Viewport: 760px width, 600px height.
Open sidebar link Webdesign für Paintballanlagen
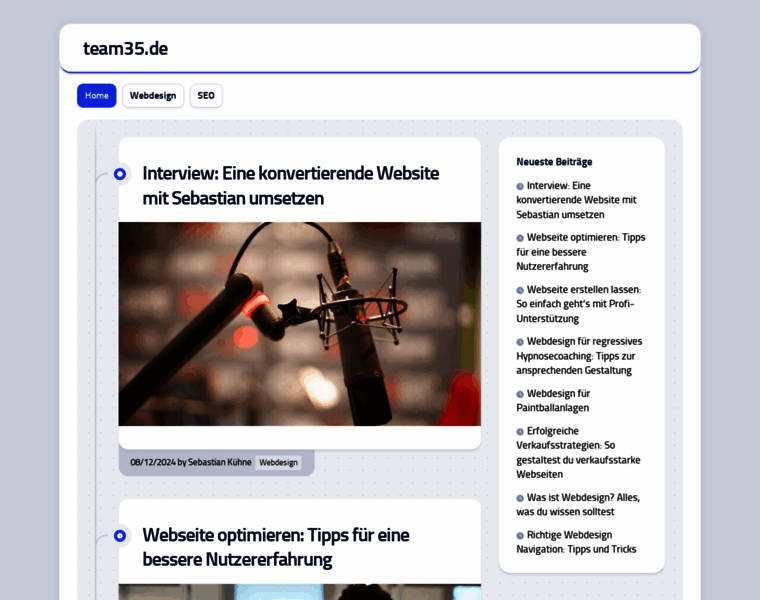coord(566,400)
